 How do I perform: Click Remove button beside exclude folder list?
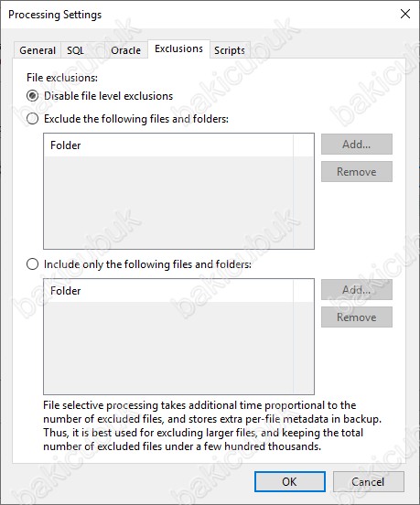point(357,172)
